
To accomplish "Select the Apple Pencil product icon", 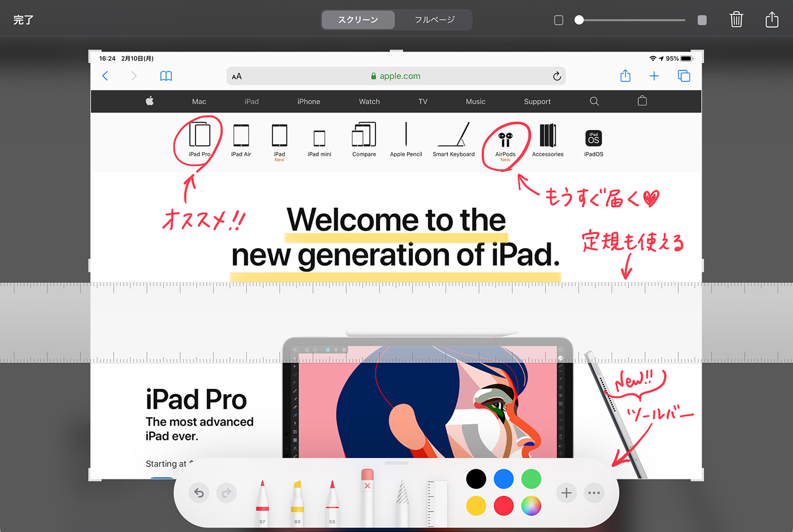I will pyautogui.click(x=406, y=139).
